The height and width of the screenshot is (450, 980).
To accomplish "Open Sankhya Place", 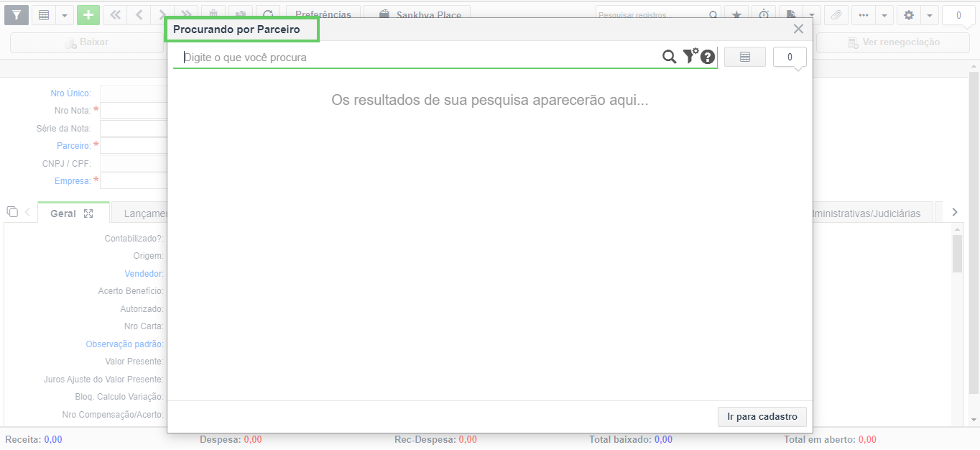I will pyautogui.click(x=417, y=15).
